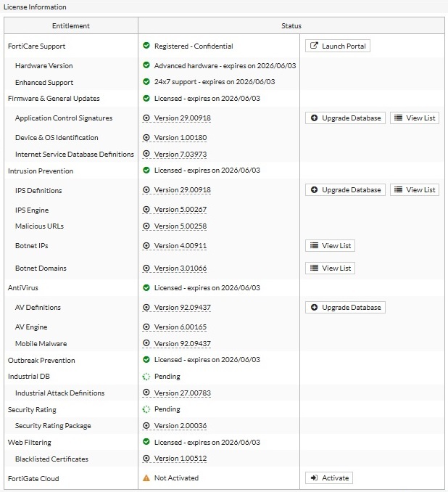448x492 pixels.
Task: Click the Mobile Malware version icon
Action: tap(146, 343)
